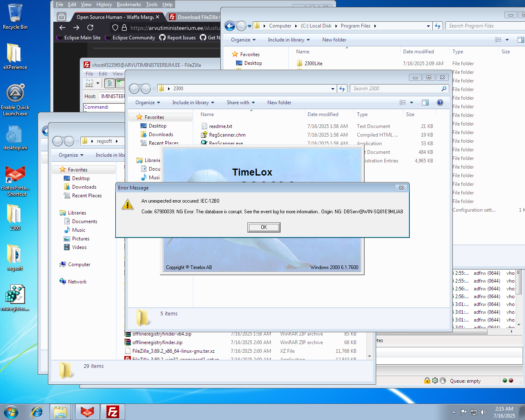Image resolution: width=525 pixels, height=420 pixels.
Task: Close the Open Source Human tab
Action: (157, 17)
